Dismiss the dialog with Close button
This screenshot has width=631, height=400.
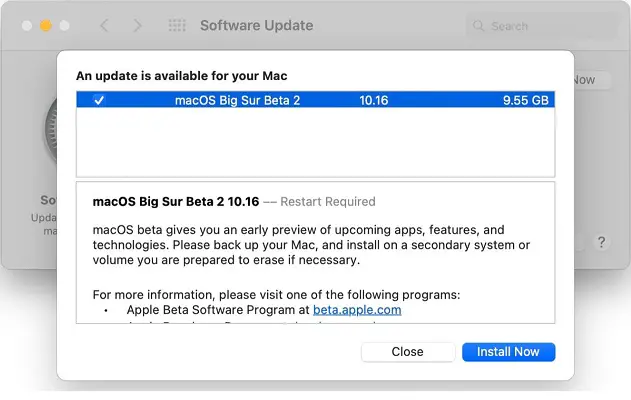(x=407, y=352)
